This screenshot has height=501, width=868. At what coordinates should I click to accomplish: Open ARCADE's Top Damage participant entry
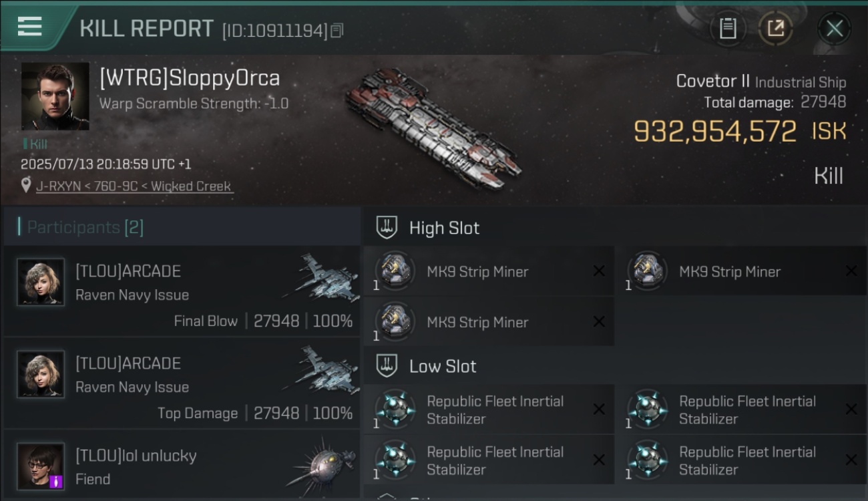tap(182, 383)
